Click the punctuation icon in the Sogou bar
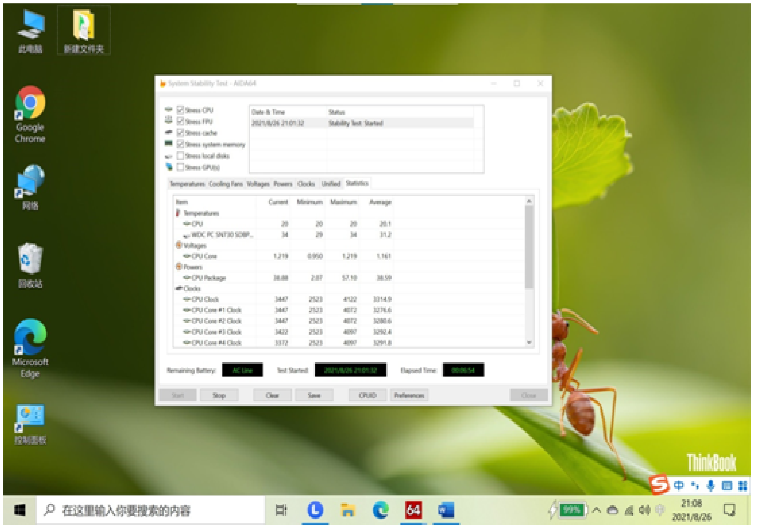 click(x=695, y=486)
